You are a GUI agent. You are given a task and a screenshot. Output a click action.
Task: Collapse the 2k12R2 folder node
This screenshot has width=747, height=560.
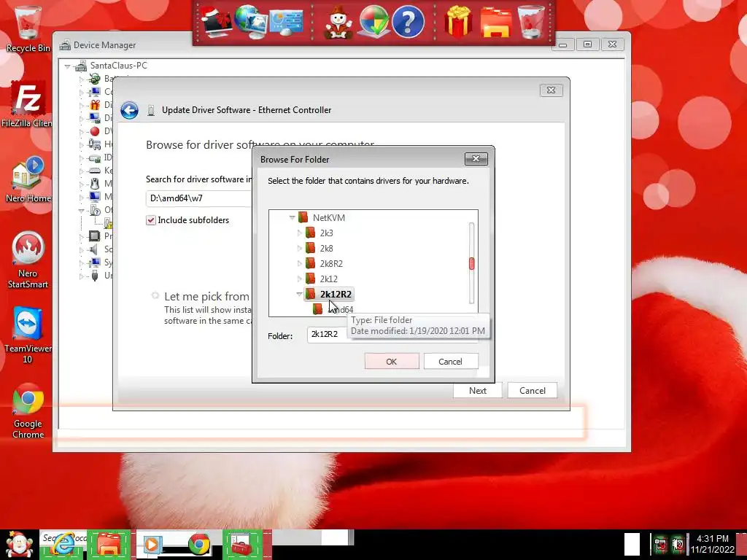[x=300, y=294]
